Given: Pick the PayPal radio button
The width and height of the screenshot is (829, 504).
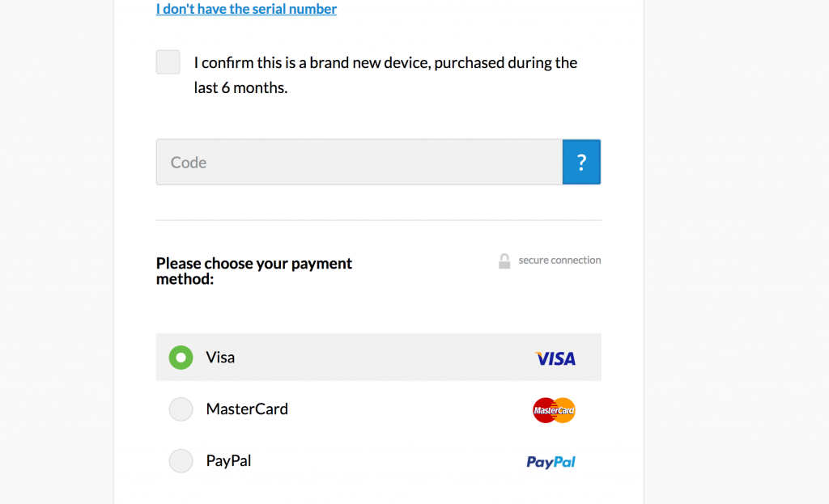Looking at the screenshot, I should pyautogui.click(x=181, y=461).
